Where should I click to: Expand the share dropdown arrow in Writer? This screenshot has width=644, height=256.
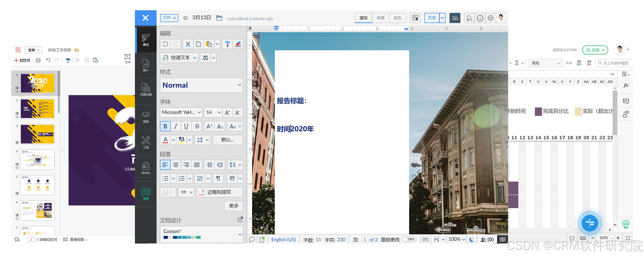point(442,18)
